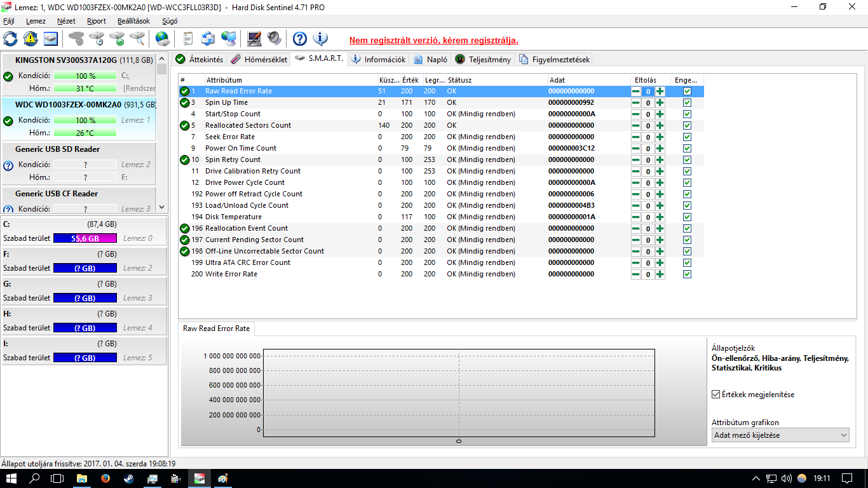Open the Lemez menu
The height and width of the screenshot is (488, 868).
pos(36,21)
